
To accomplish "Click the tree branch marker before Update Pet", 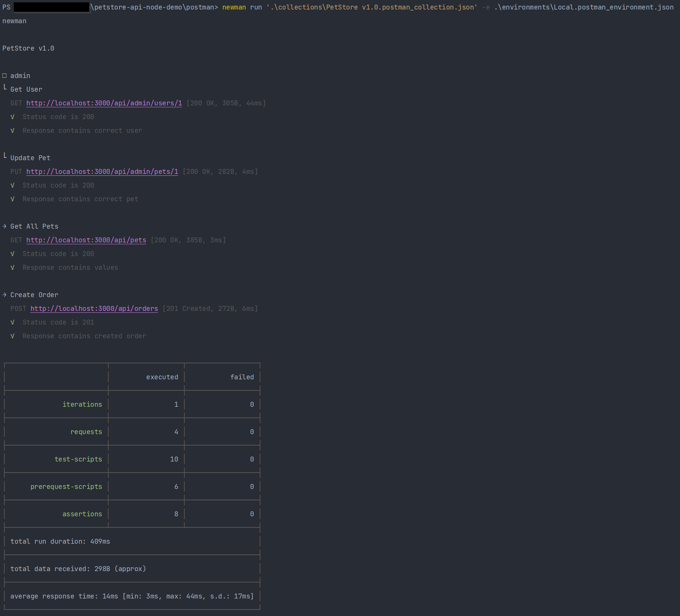I will click(x=5, y=156).
